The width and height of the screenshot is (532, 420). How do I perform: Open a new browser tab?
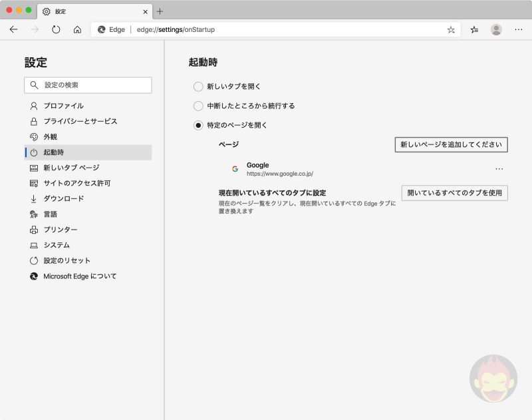tap(160, 11)
